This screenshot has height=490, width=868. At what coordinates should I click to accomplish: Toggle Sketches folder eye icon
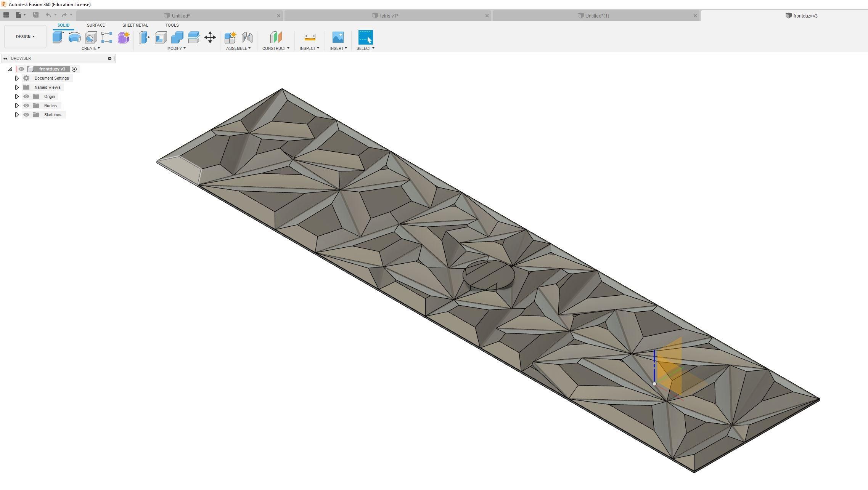[x=26, y=115]
